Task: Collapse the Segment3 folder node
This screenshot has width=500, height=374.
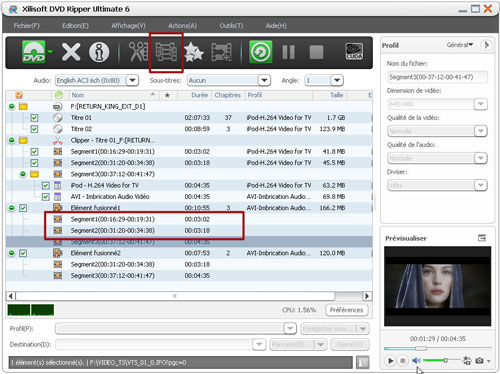Action: pyautogui.click(x=23, y=174)
